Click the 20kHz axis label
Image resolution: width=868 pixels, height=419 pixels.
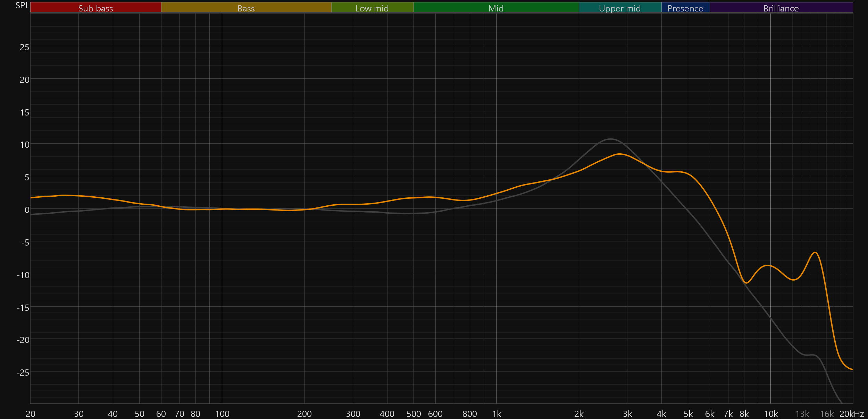pos(851,414)
